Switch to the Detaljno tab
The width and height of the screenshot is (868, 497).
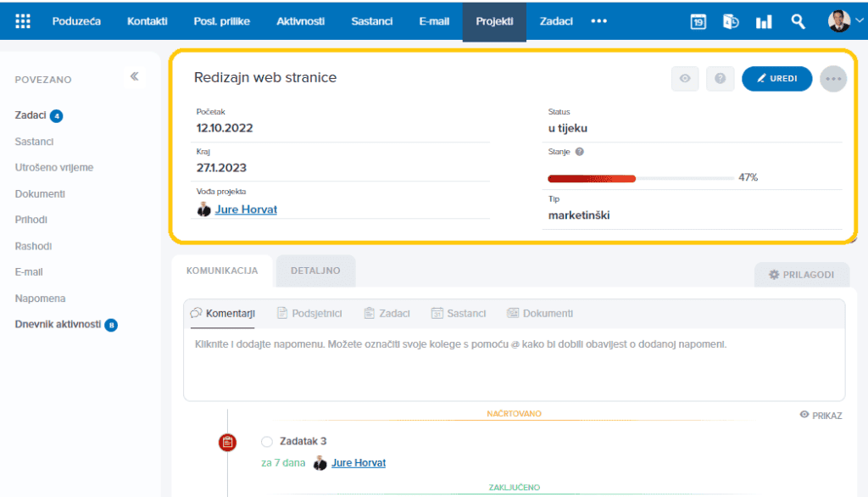tap(315, 271)
